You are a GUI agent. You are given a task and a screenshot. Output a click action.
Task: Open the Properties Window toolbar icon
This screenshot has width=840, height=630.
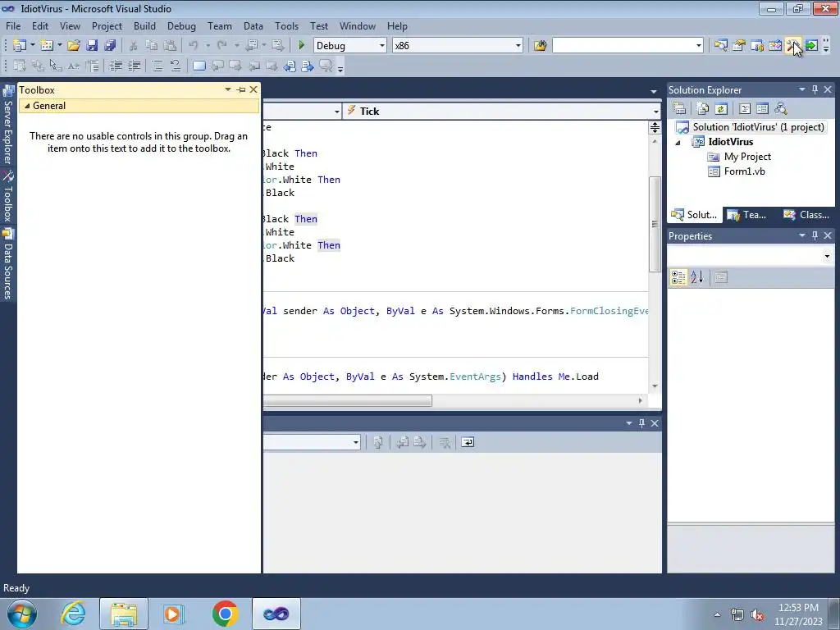pos(739,46)
